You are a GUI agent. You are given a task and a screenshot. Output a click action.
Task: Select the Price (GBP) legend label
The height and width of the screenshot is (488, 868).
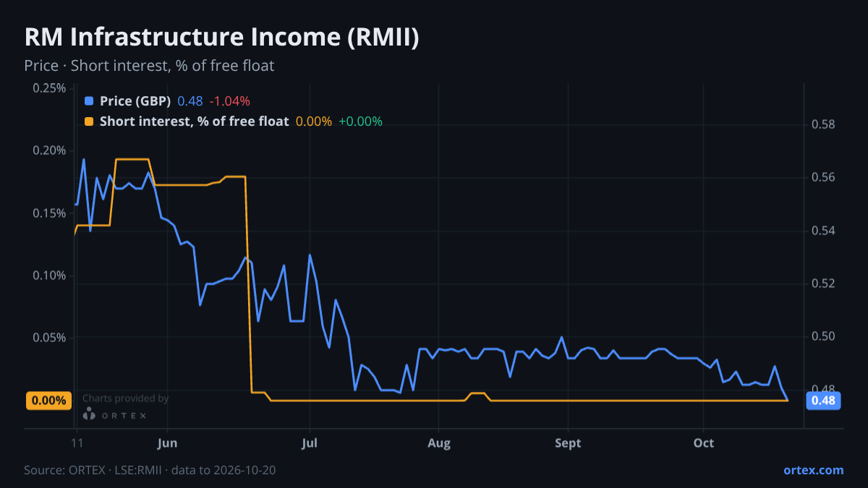click(x=135, y=101)
